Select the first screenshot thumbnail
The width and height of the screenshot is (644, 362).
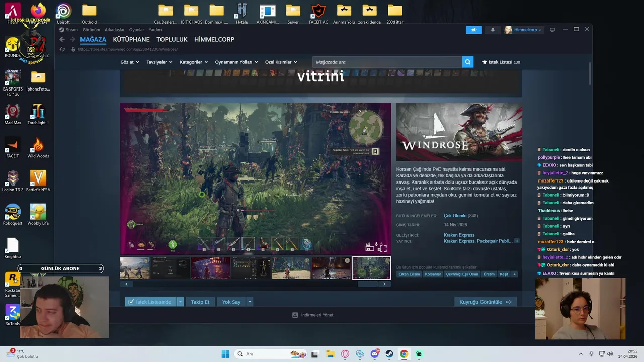tap(135, 268)
